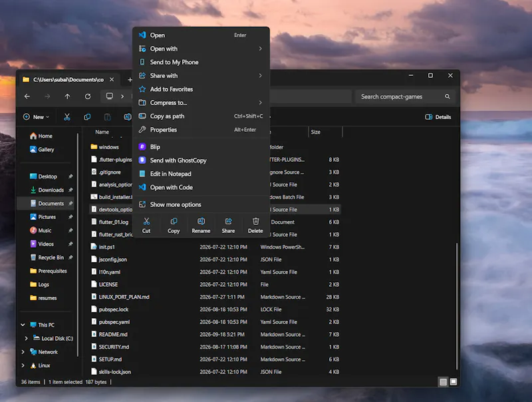Click Delete trash icon in context menu
532x402 pixels.
click(255, 226)
